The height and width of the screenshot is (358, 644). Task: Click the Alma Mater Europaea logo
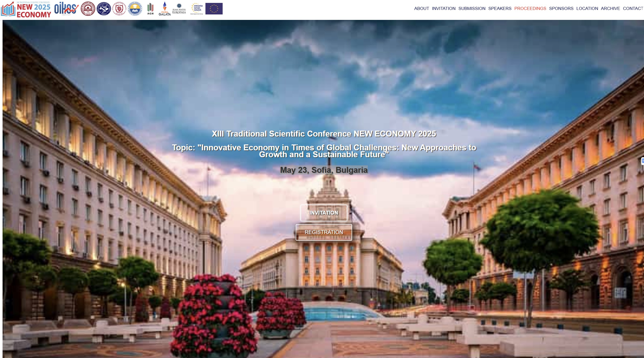(179, 9)
